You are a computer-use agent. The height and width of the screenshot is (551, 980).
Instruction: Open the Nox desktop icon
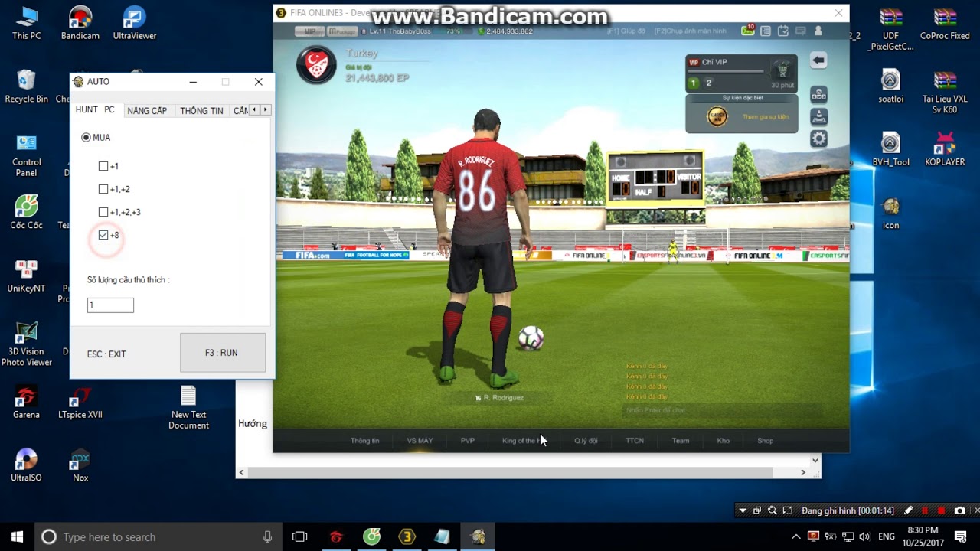80,465
